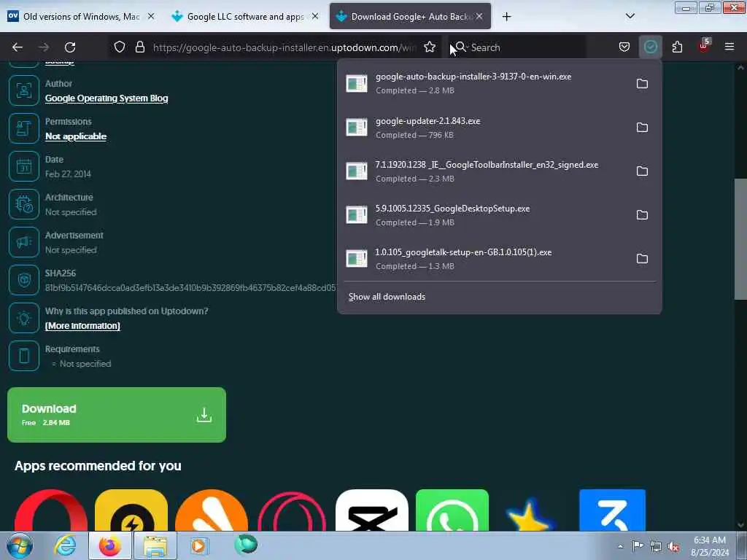Open a new browser tab
The image size is (747, 560).
point(506,17)
